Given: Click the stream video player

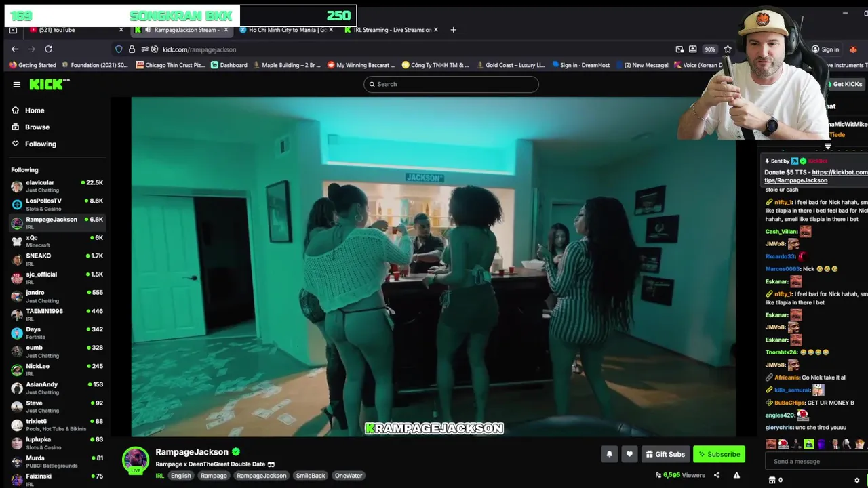Looking at the screenshot, I should [433, 267].
